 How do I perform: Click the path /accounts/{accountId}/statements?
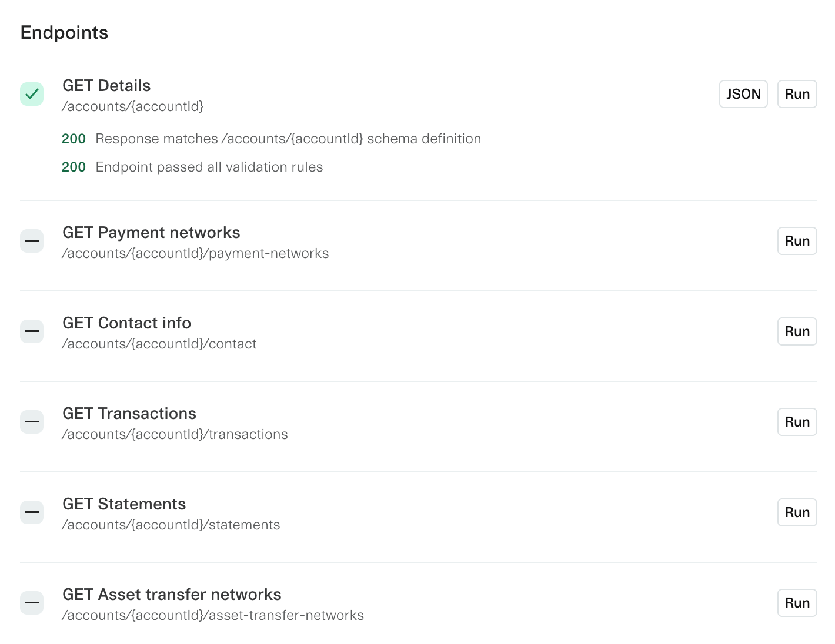171,525
